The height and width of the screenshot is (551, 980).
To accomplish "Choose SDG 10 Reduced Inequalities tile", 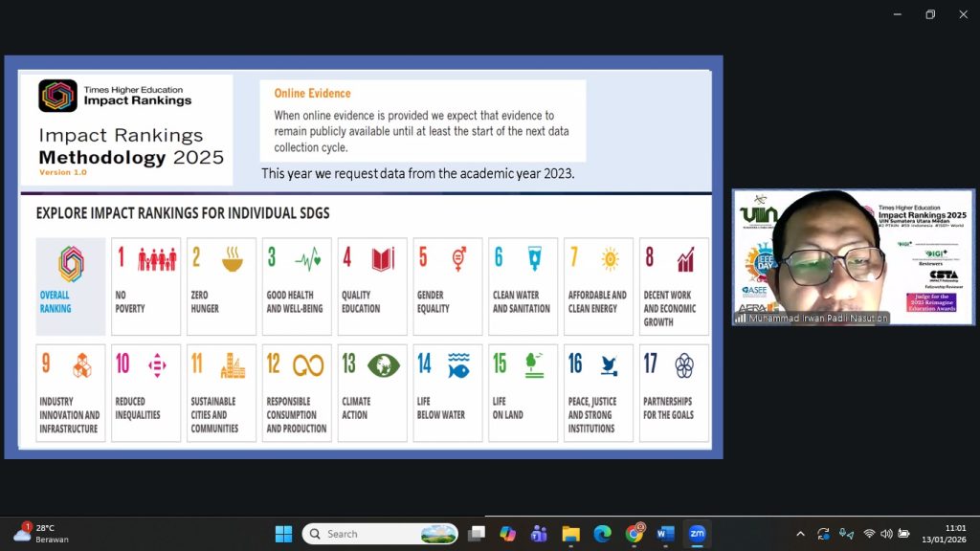I will [145, 393].
